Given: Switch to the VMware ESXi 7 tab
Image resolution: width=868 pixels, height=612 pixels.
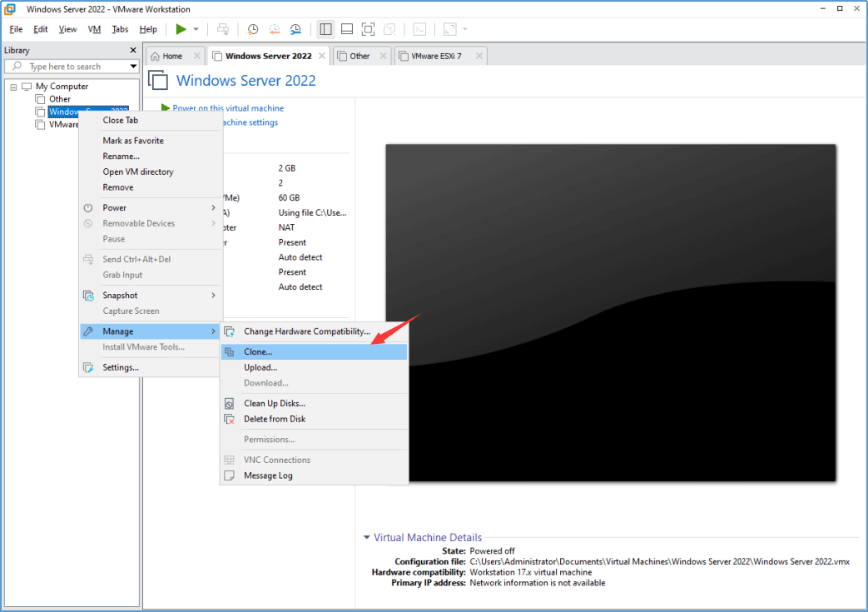Looking at the screenshot, I should click(x=435, y=56).
